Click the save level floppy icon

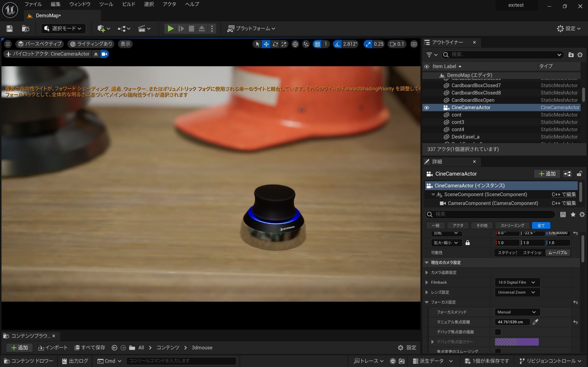point(9,29)
